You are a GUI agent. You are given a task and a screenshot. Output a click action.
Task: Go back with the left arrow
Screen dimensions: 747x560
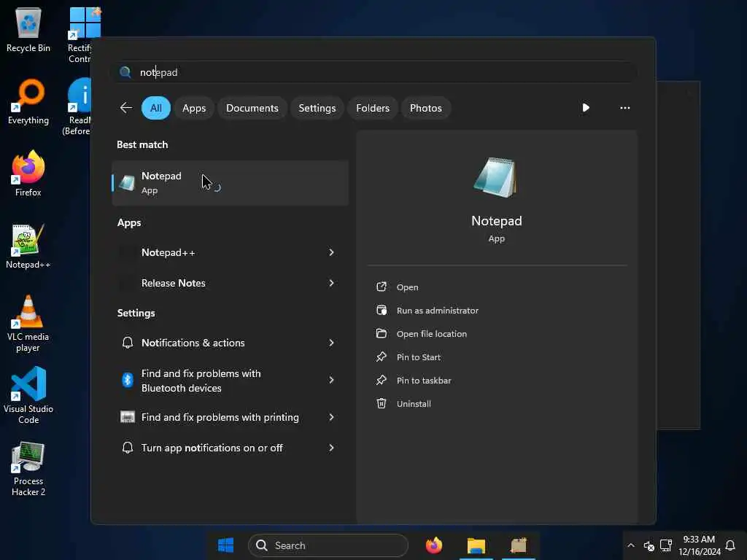pyautogui.click(x=125, y=108)
